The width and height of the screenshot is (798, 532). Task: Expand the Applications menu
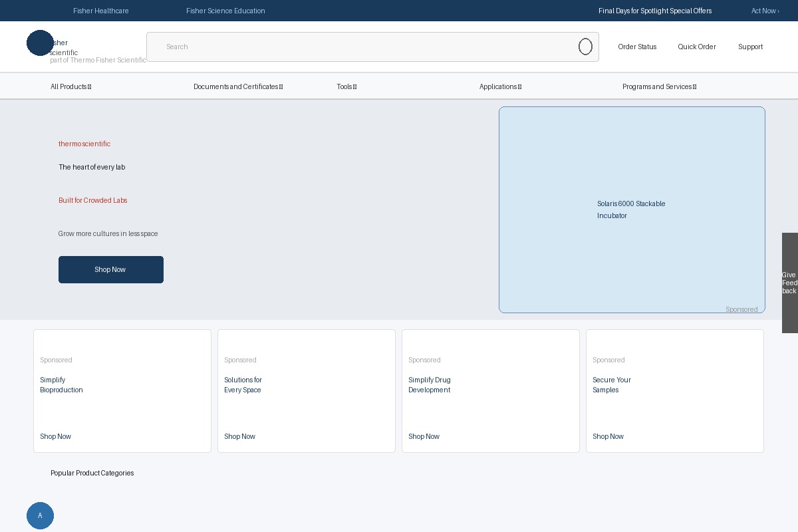[x=501, y=86]
